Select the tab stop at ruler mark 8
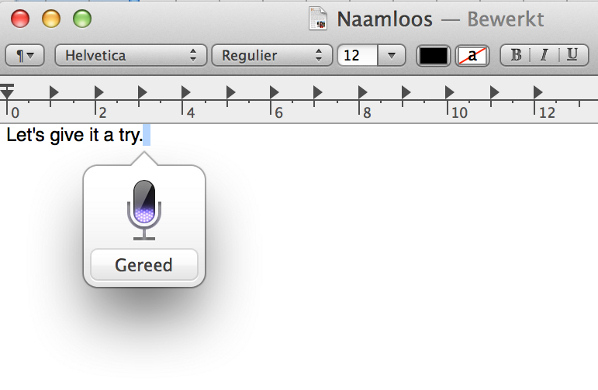Screen dimensions: 598x390 click(362, 92)
